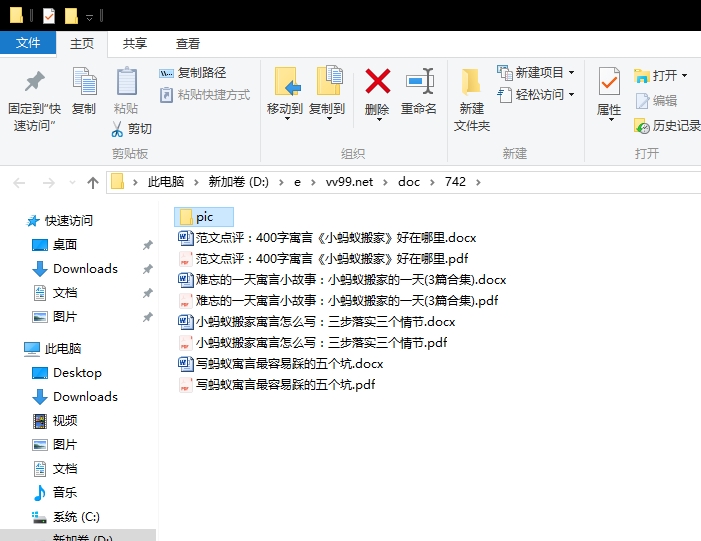
Task: Select 难忘的一天寓言小故事 (3篇合集).docx file
Action: [342, 279]
